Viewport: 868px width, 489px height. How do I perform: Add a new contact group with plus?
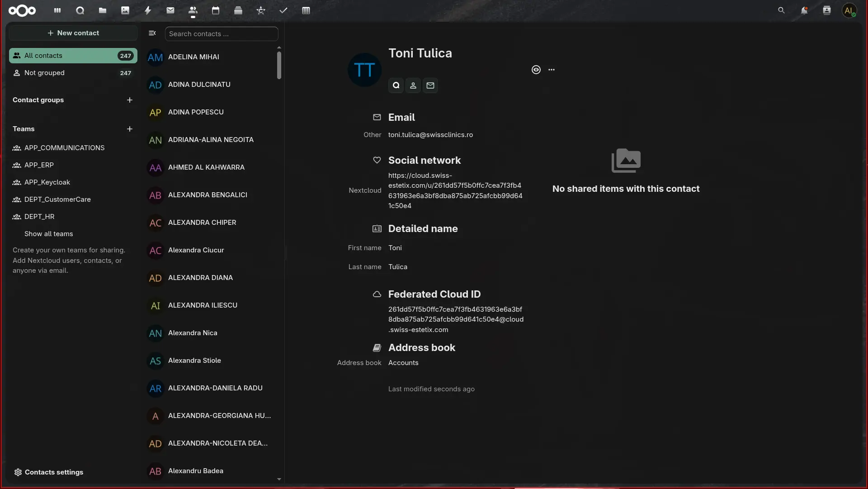click(x=130, y=100)
